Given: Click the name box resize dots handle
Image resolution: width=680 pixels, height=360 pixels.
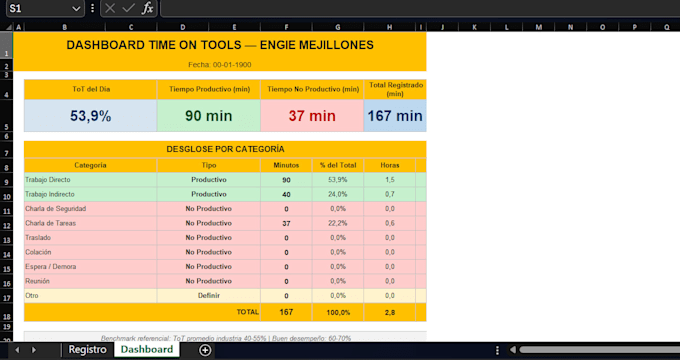Looking at the screenshot, I should (92, 8).
